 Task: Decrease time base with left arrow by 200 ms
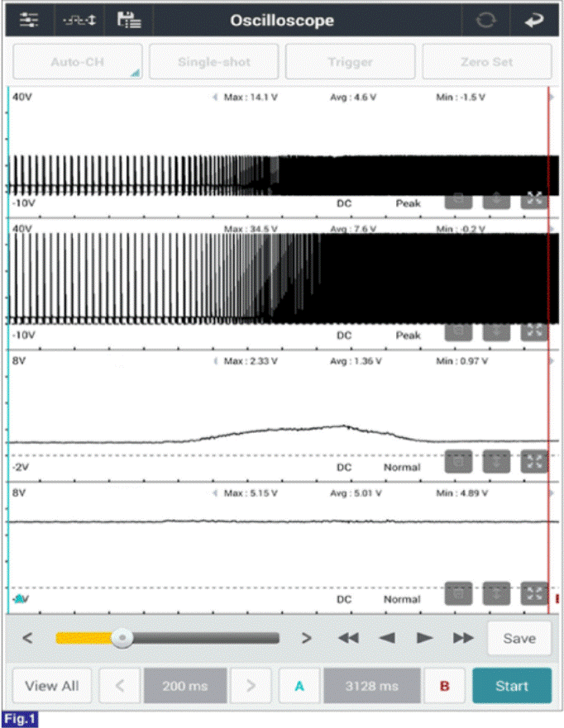(120, 686)
